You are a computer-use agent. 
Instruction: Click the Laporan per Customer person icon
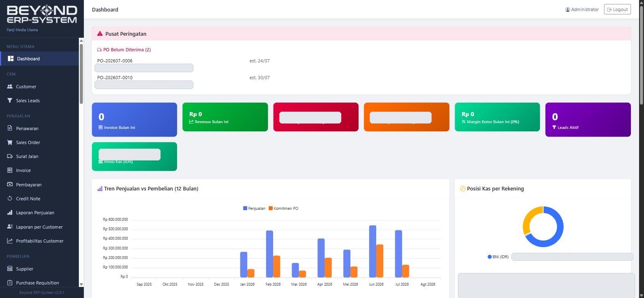(10, 227)
